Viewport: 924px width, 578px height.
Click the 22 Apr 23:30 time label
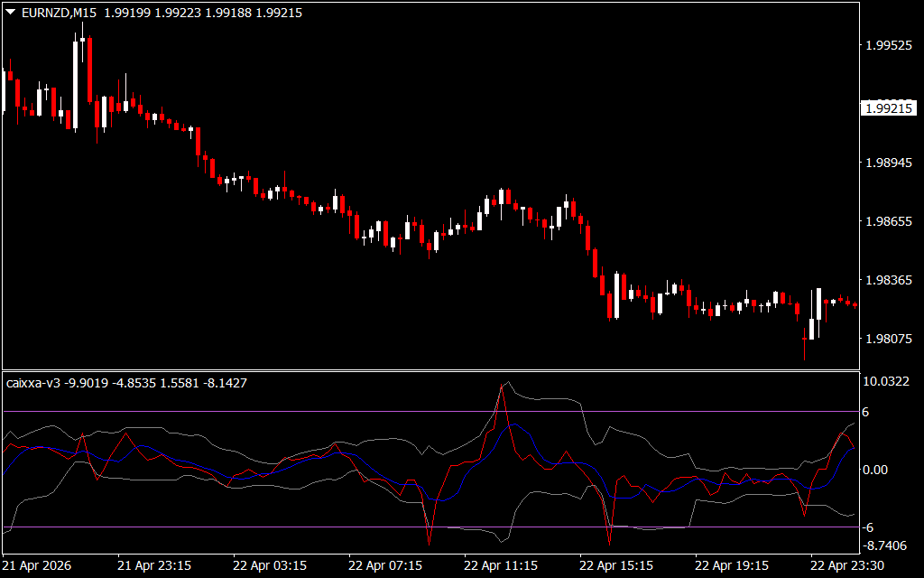pyautogui.click(x=847, y=565)
